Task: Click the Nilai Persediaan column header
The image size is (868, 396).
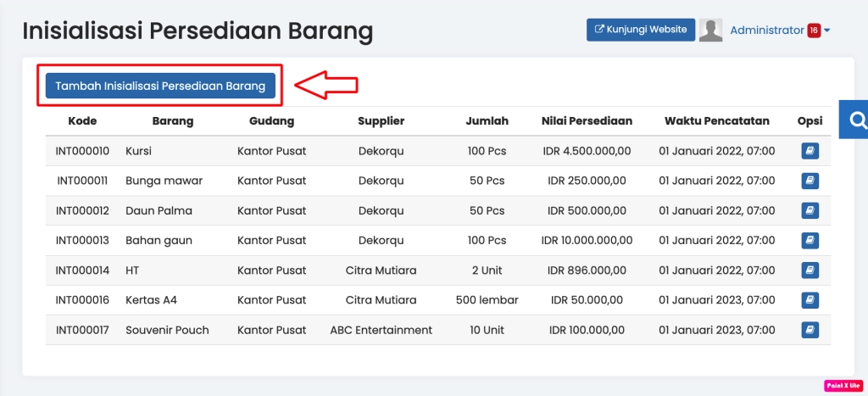Action: coord(587,121)
